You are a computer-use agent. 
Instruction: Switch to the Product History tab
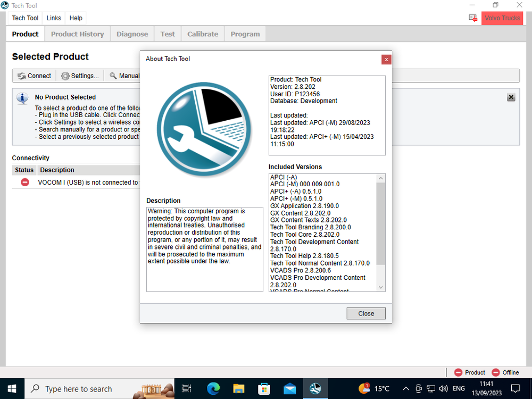[77, 34]
